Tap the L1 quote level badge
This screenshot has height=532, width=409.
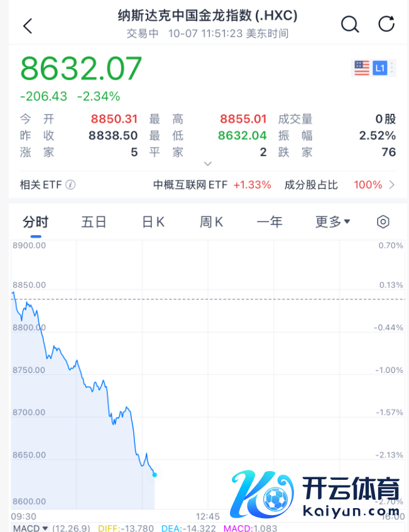coord(379,68)
